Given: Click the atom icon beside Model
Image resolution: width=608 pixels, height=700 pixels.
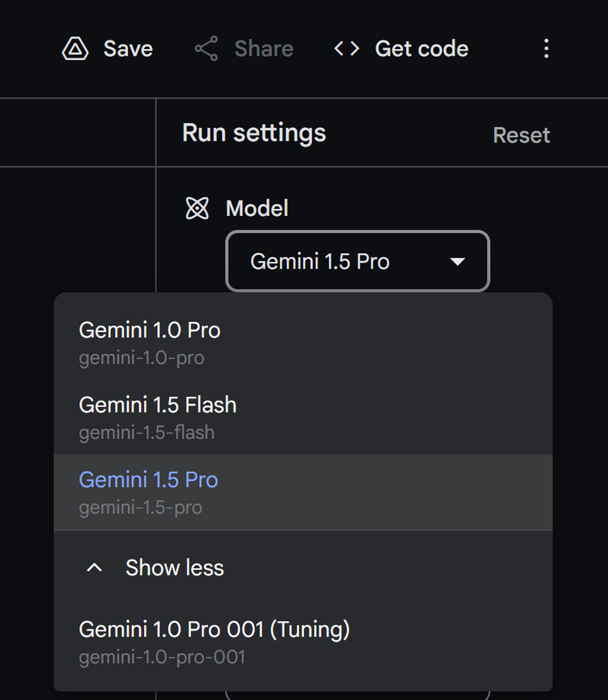Looking at the screenshot, I should (197, 209).
